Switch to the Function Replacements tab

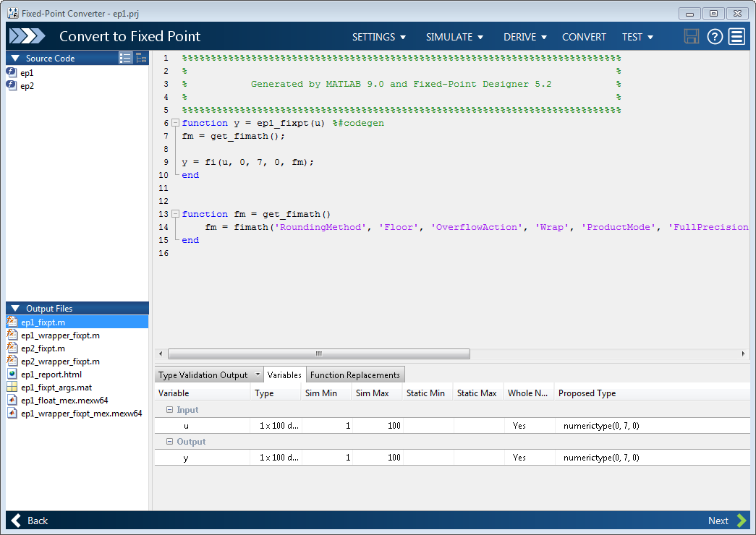tap(354, 375)
